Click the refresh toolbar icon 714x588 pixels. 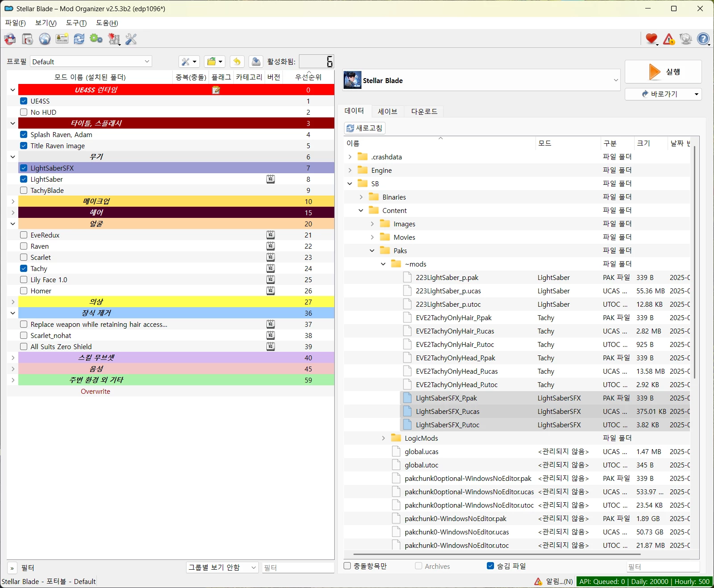click(79, 39)
